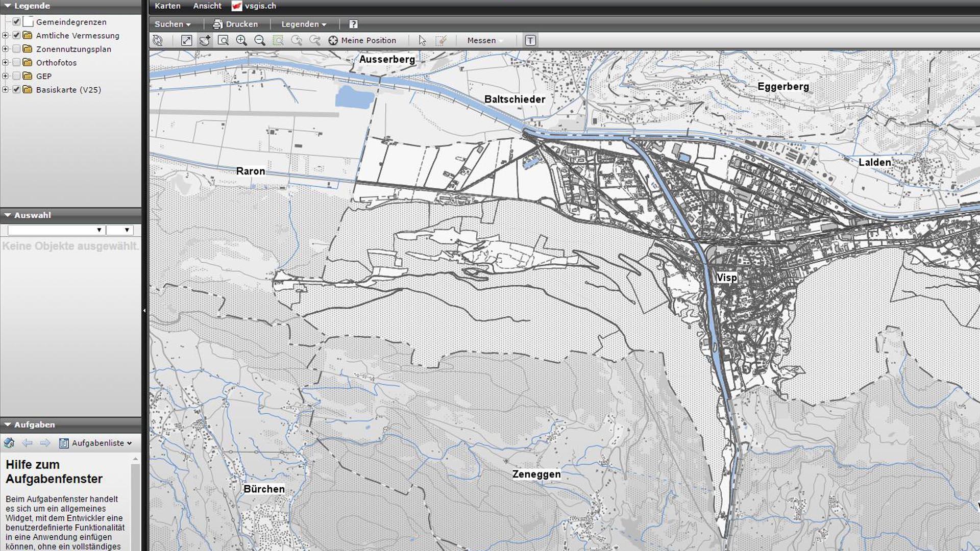The width and height of the screenshot is (980, 551).
Task: Select the pointer selection tool
Action: 422,40
